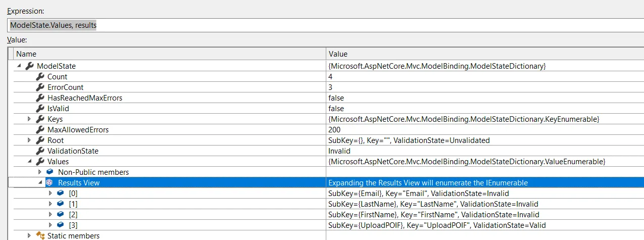This screenshot has width=644, height=240.
Task: Expand the Keys property node
Action: point(29,119)
